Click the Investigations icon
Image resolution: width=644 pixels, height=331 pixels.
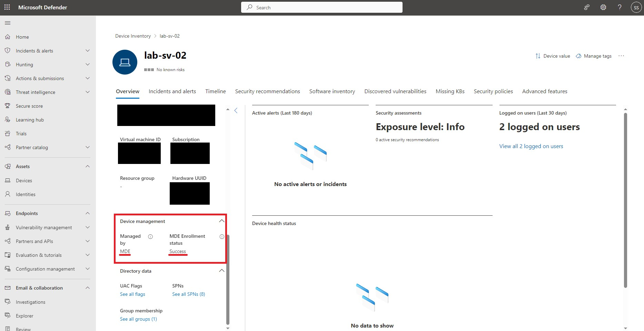click(8, 302)
